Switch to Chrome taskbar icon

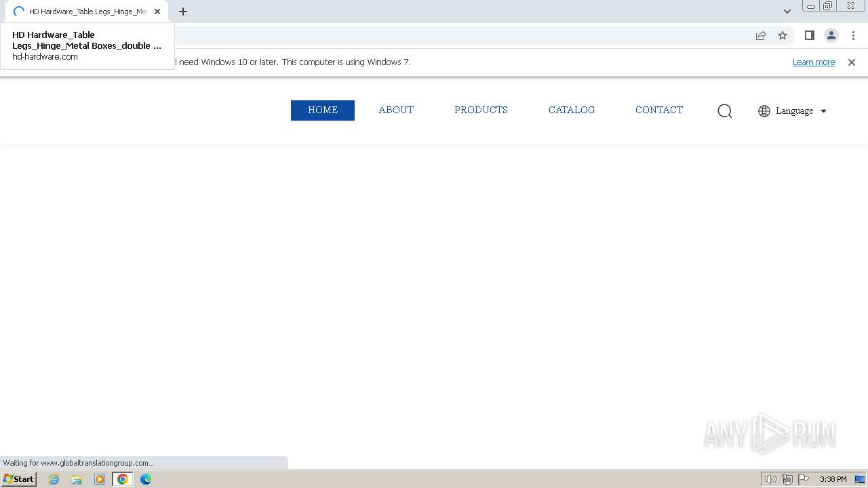coord(123,479)
